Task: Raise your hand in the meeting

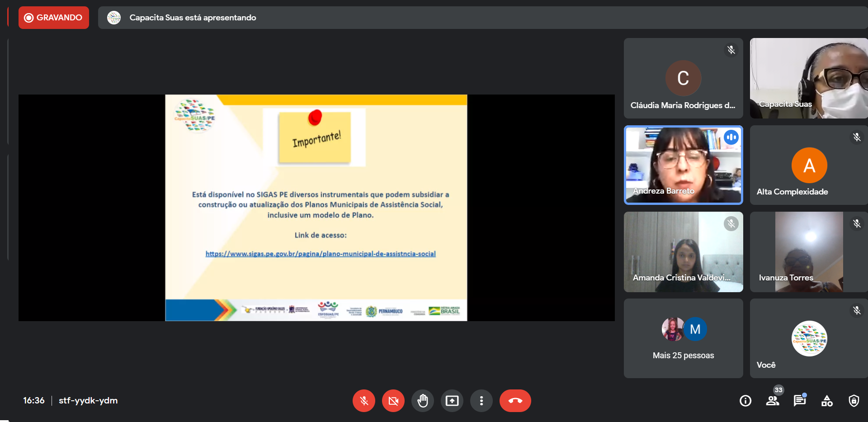Action: (423, 401)
